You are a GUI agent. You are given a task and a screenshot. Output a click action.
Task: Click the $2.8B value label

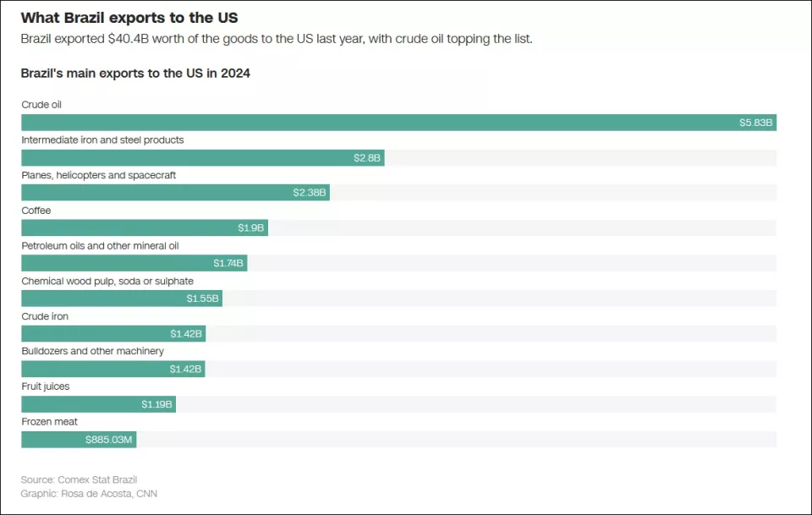coord(367,158)
